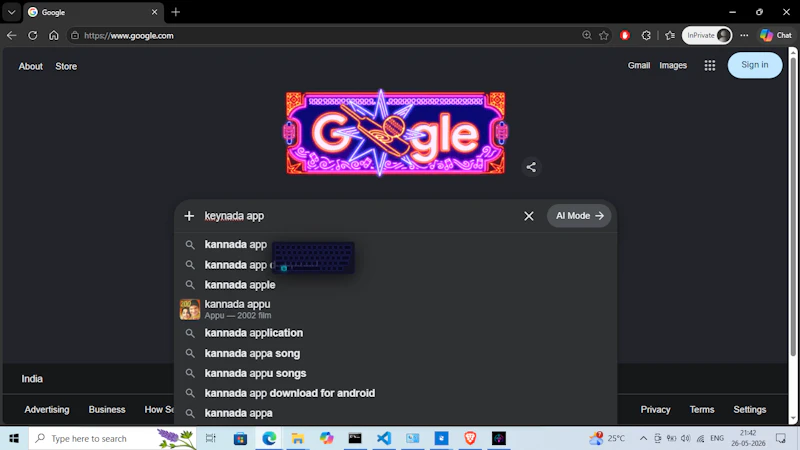
Task: Open the Settings footer menu
Action: [749, 410]
